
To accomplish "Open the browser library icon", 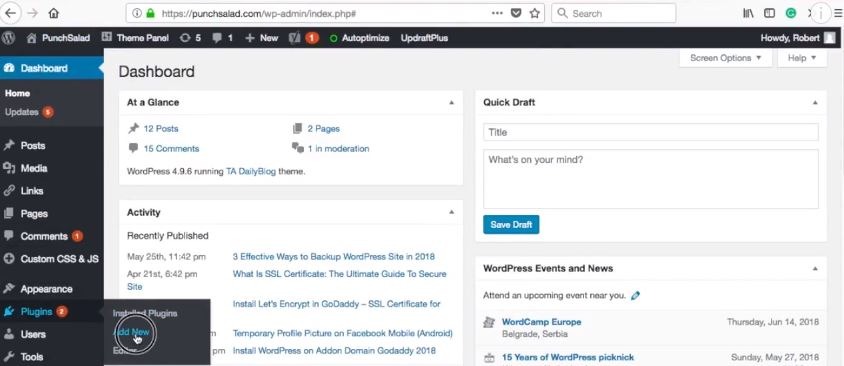I will coord(748,13).
